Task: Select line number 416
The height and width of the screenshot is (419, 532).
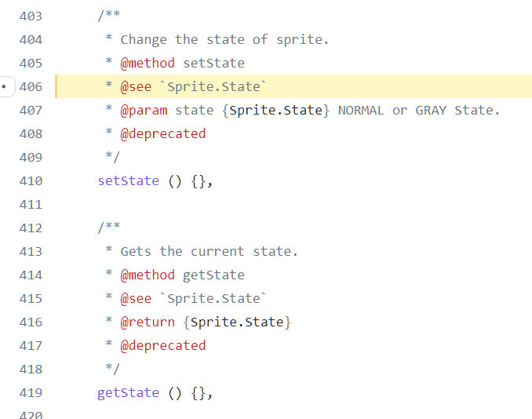Action: pyautogui.click(x=31, y=322)
